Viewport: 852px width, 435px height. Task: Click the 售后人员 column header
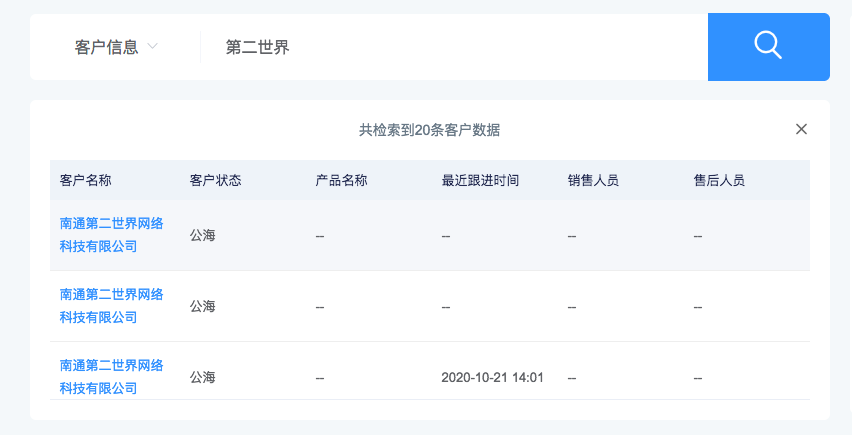pyautogui.click(x=719, y=180)
